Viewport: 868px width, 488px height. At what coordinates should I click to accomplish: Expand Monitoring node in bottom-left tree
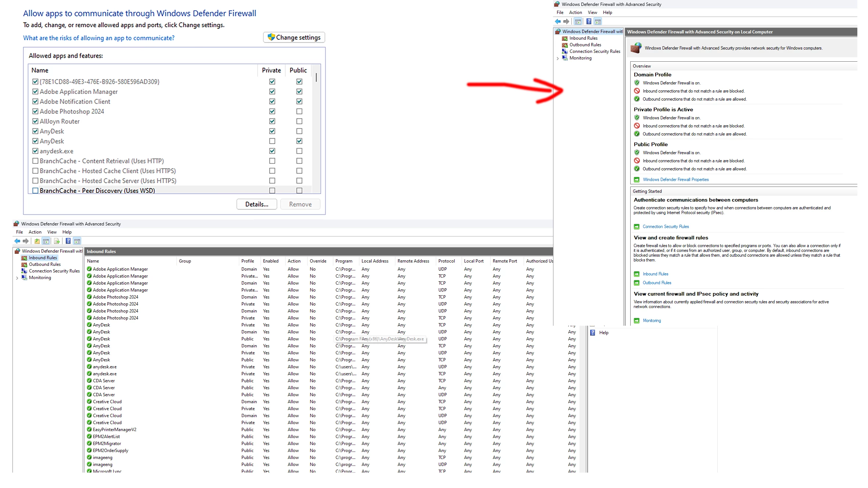[x=17, y=278]
